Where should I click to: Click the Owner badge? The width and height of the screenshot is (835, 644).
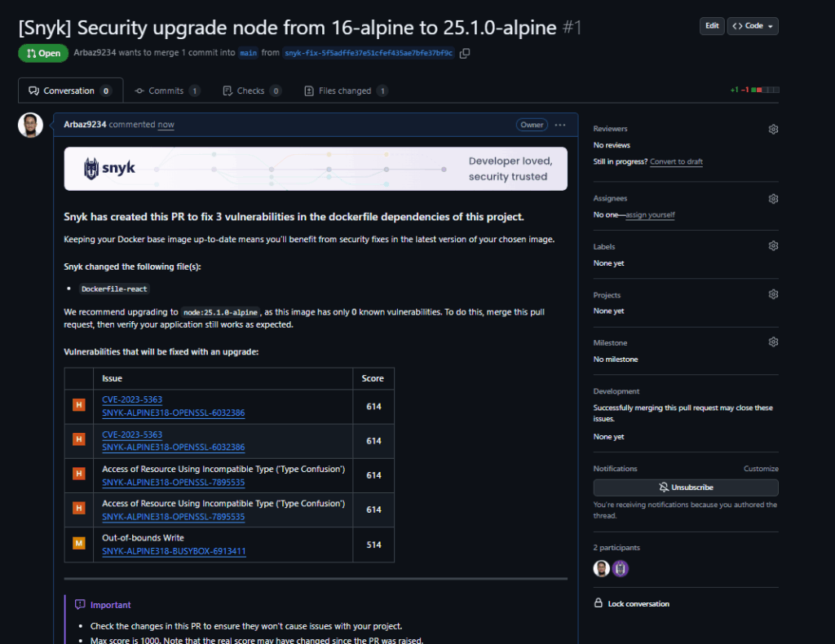(532, 125)
